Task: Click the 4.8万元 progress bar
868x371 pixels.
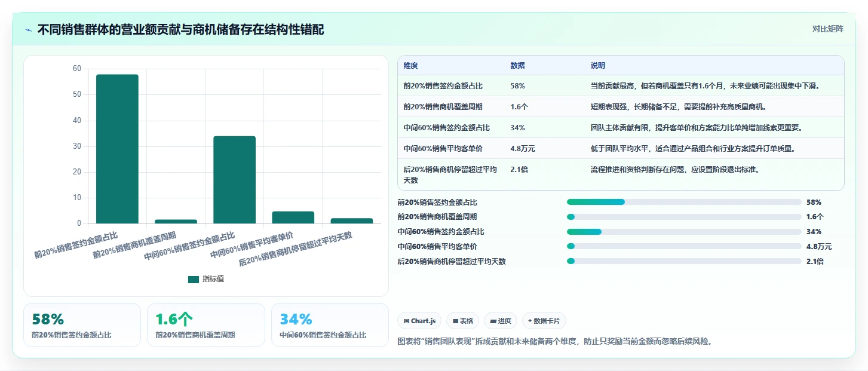Action: point(684,246)
